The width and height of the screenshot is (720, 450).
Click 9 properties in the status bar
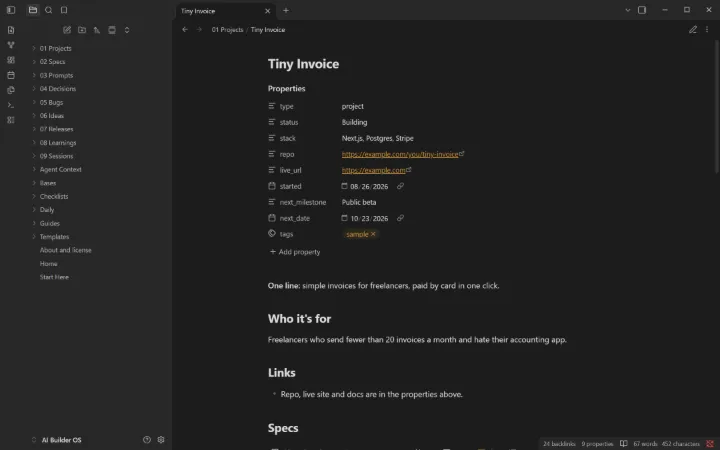[597, 444]
